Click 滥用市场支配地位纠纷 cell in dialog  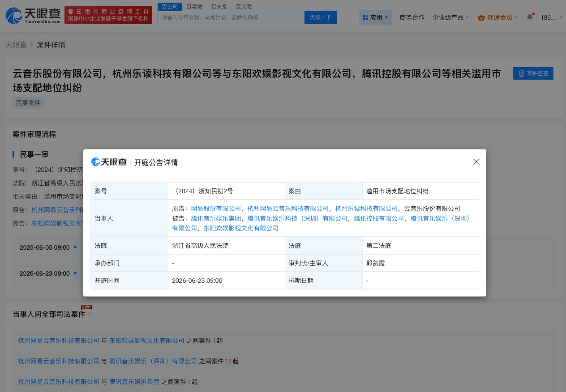tap(420, 191)
